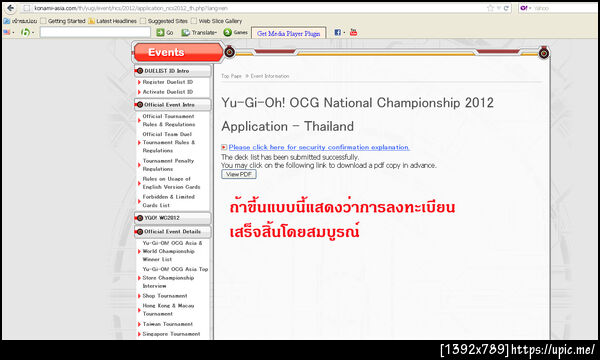
Task: Open the Official Event Intro section
Action: tap(173, 104)
